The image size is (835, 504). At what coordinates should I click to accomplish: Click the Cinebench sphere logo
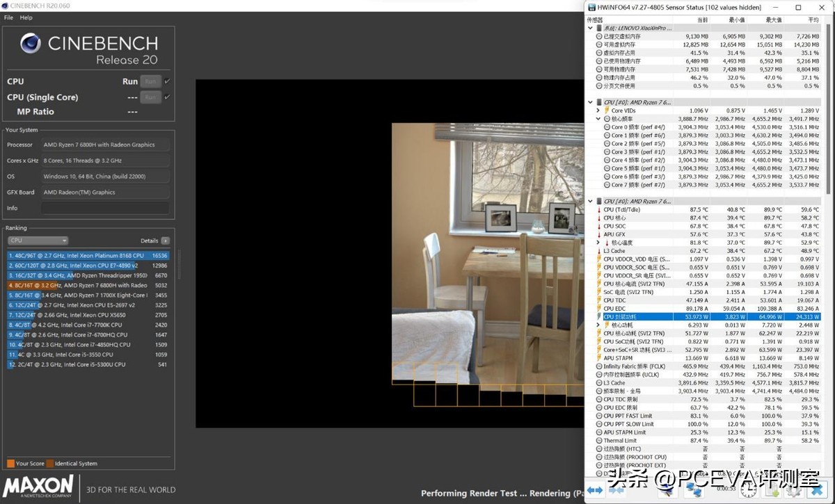[31, 44]
